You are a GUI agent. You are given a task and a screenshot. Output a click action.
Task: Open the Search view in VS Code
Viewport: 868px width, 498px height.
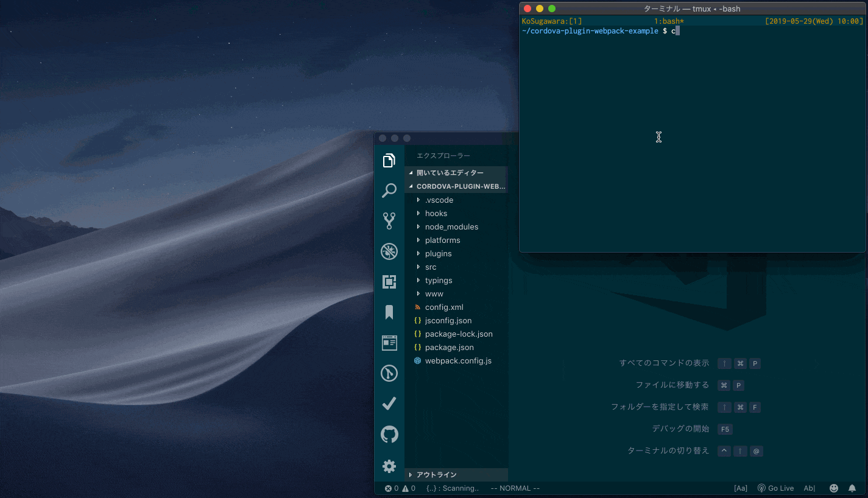pyautogui.click(x=389, y=191)
